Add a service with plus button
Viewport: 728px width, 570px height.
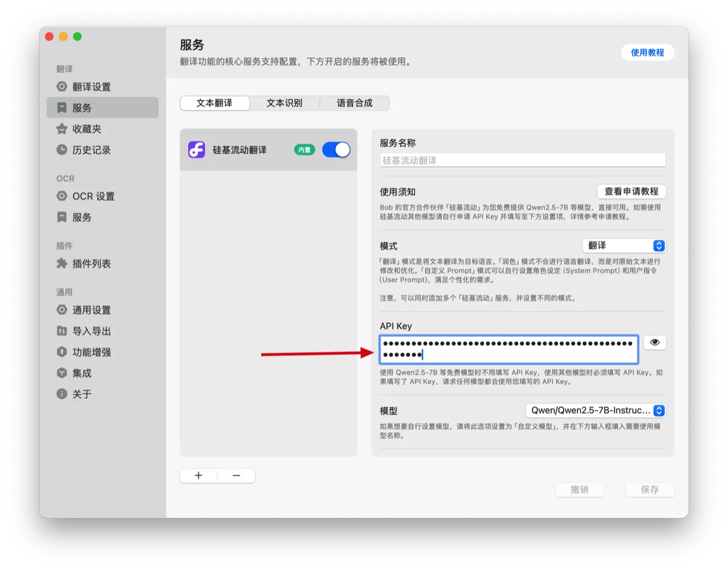coord(198,476)
